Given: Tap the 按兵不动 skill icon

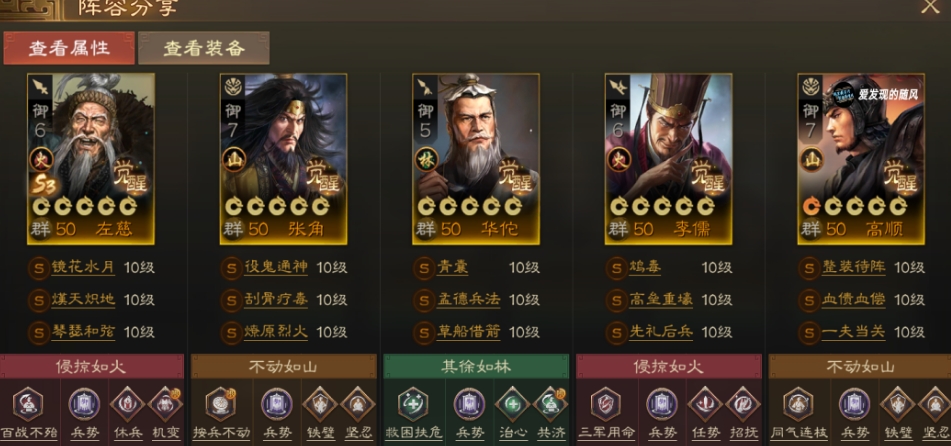Looking at the screenshot, I should coord(221,404).
